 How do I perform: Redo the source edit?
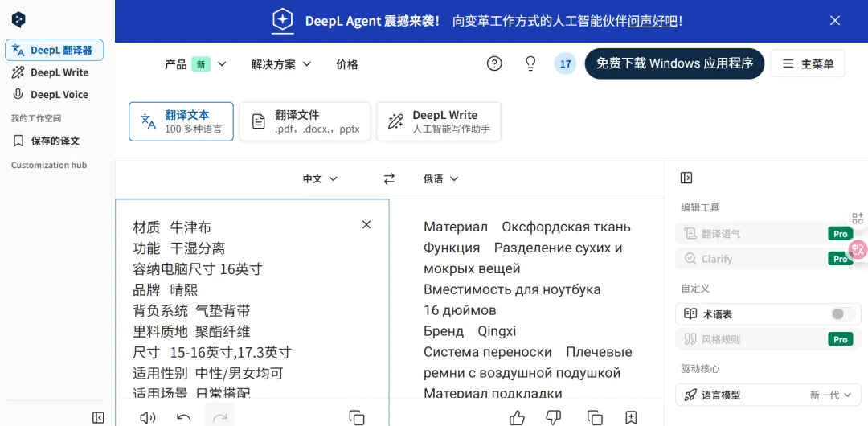(219, 416)
